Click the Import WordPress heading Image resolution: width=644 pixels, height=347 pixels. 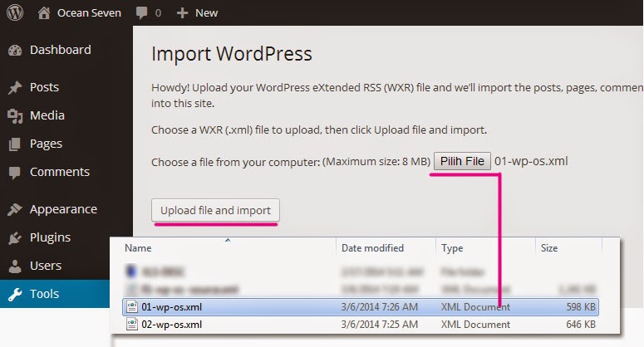(x=232, y=54)
